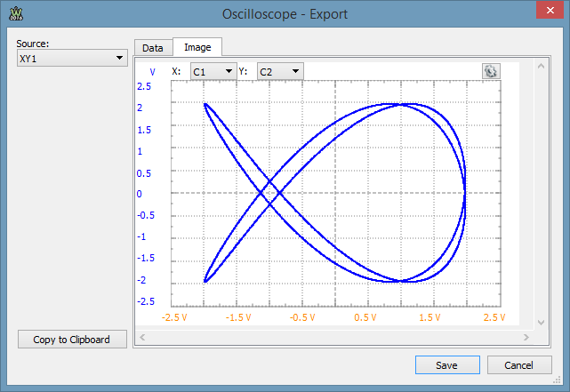Click the 0.5 V horizontal axis label
The height and width of the screenshot is (392, 570).
pyautogui.click(x=365, y=317)
